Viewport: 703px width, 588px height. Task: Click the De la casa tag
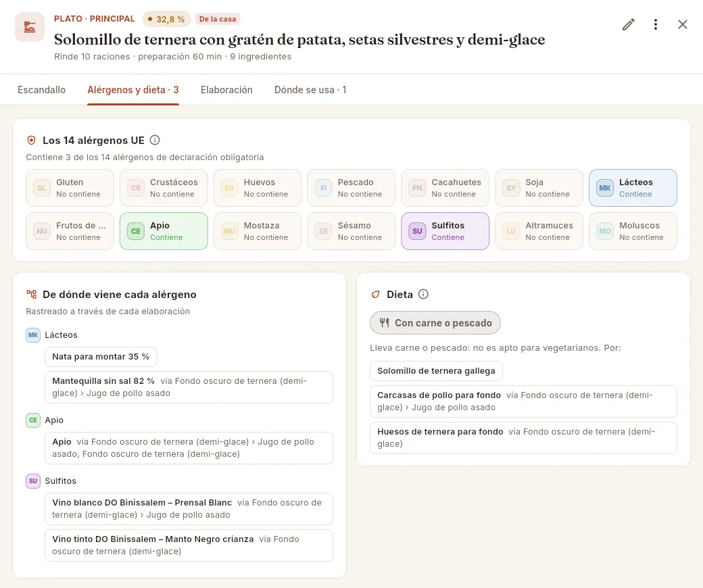point(218,19)
